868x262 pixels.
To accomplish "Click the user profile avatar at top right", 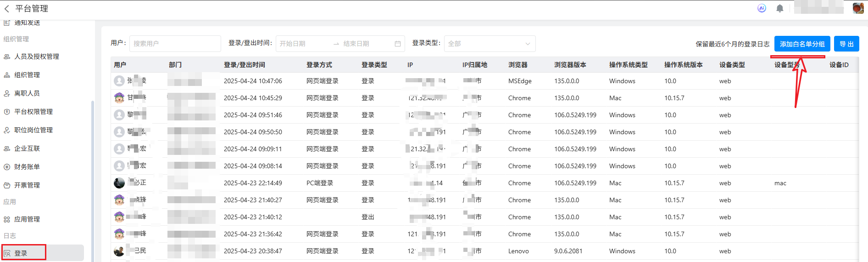I will [x=858, y=8].
